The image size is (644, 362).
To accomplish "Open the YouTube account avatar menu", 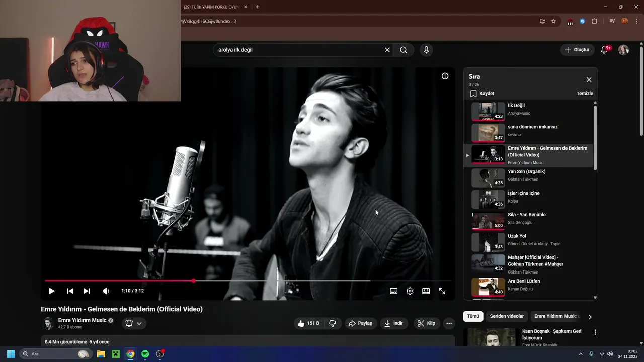I will (623, 50).
